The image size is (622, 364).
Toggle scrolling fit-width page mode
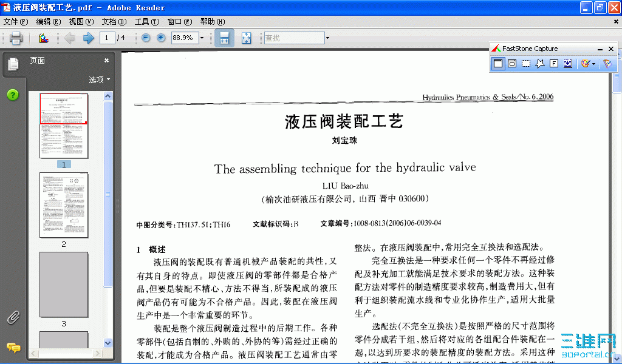(225, 38)
